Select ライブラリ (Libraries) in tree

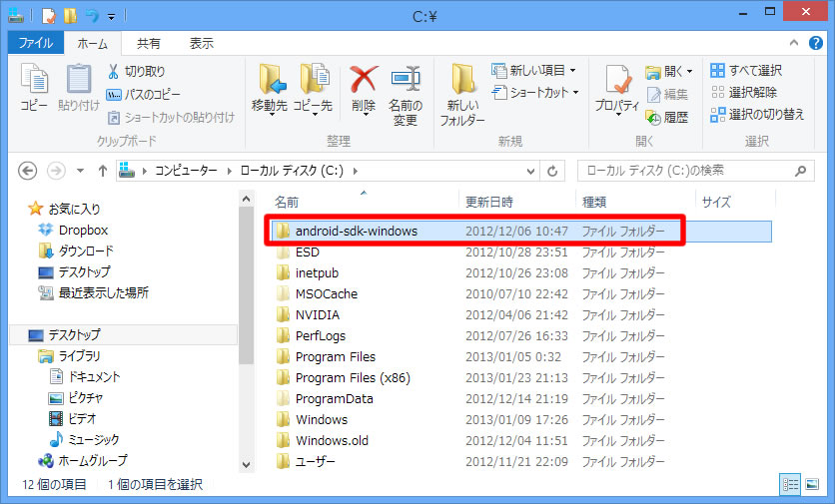(69, 355)
